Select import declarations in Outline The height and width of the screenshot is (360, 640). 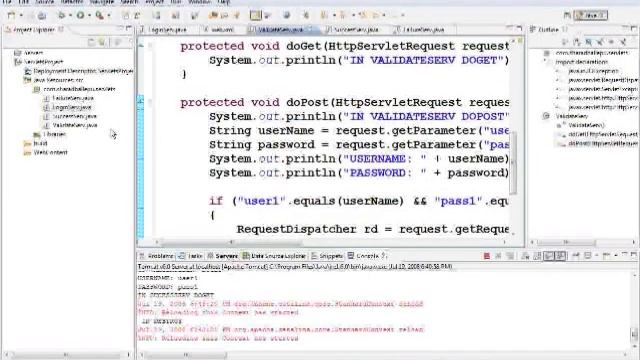click(x=581, y=62)
